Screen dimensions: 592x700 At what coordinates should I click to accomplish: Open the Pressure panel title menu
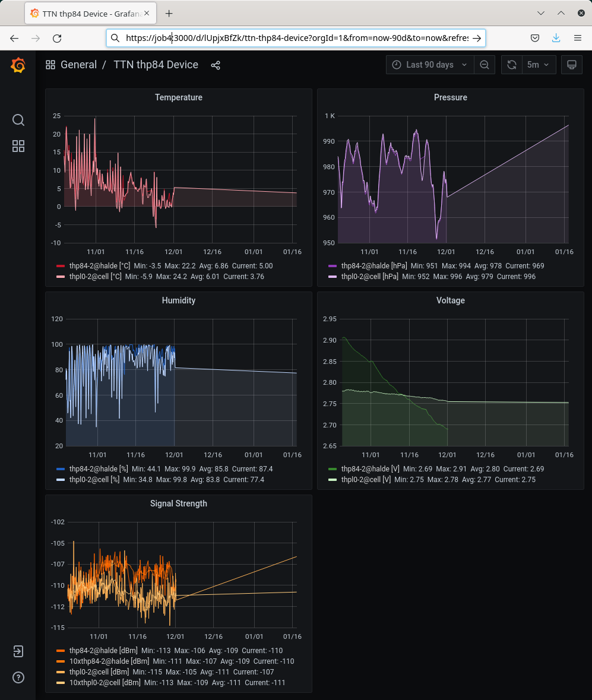coord(451,97)
